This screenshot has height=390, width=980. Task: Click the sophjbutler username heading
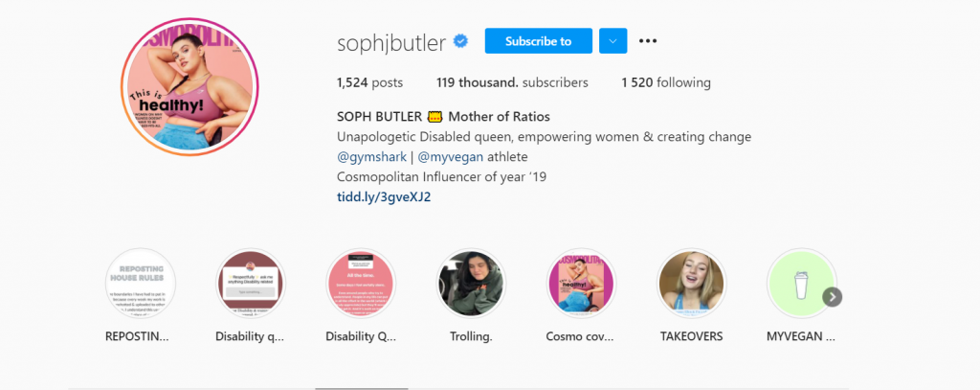pos(392,42)
